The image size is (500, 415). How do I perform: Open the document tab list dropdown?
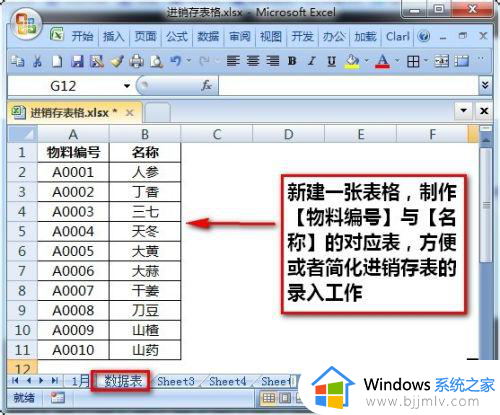click(x=463, y=110)
